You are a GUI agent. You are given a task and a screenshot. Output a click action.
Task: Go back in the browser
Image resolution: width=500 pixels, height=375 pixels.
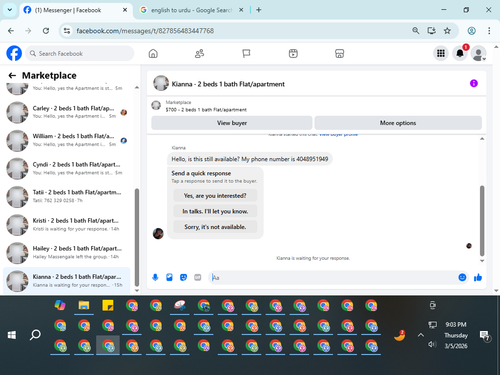11,31
